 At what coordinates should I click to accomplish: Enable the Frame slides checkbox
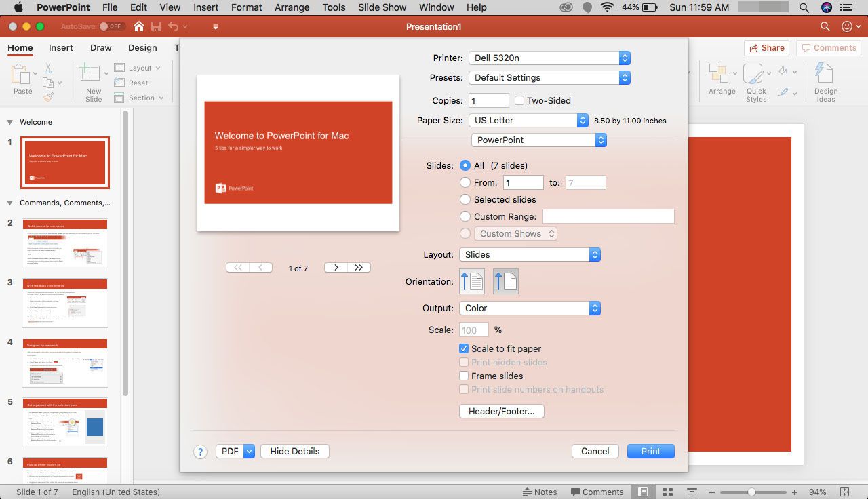click(464, 376)
